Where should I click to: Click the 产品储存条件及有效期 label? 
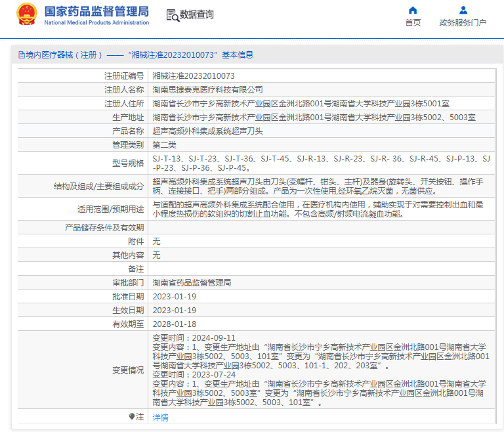(104, 228)
